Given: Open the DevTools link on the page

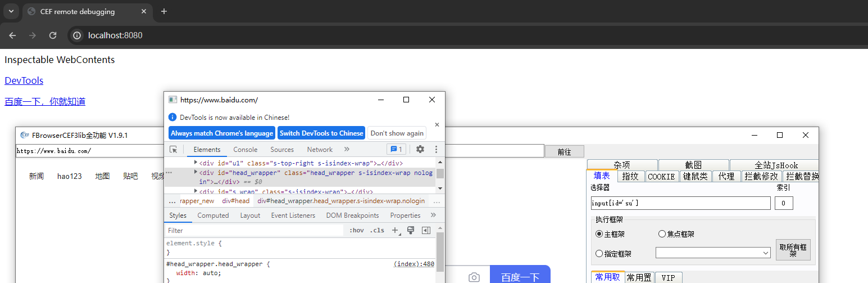Looking at the screenshot, I should (x=24, y=80).
